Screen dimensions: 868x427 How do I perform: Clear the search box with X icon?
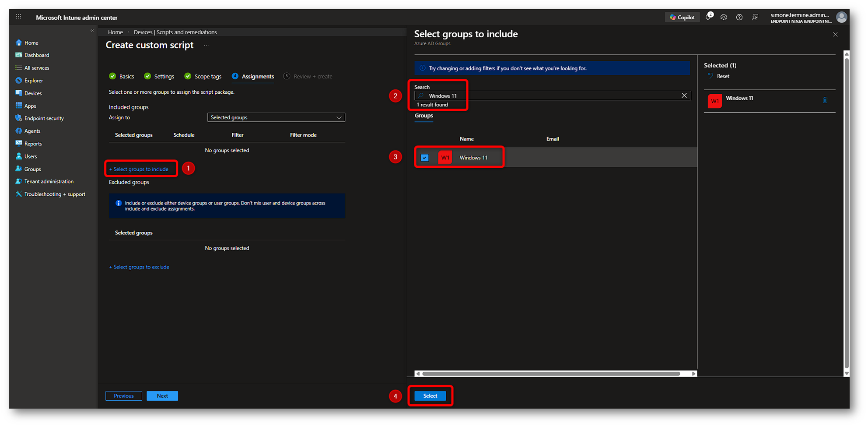[x=684, y=95]
